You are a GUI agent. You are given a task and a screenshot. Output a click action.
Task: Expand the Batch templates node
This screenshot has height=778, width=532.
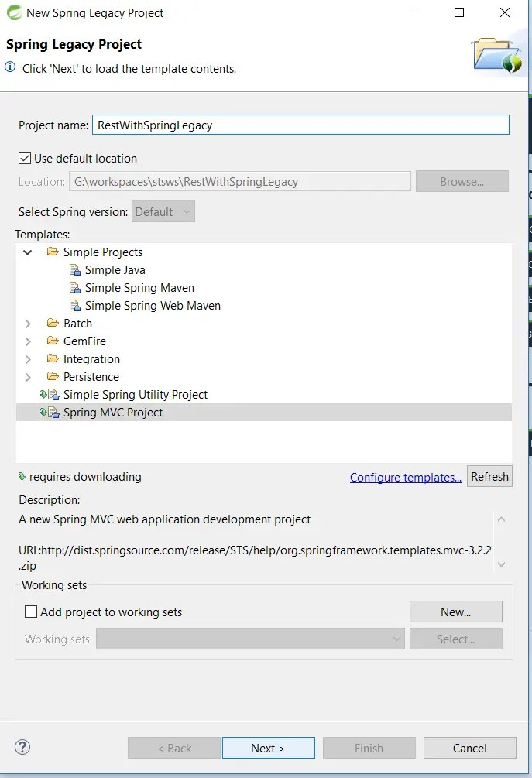(28, 324)
